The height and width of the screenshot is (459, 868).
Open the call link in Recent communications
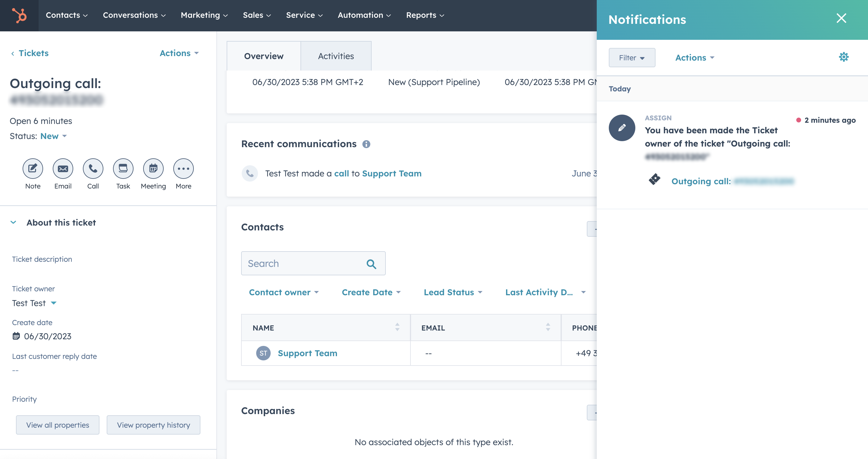(341, 173)
